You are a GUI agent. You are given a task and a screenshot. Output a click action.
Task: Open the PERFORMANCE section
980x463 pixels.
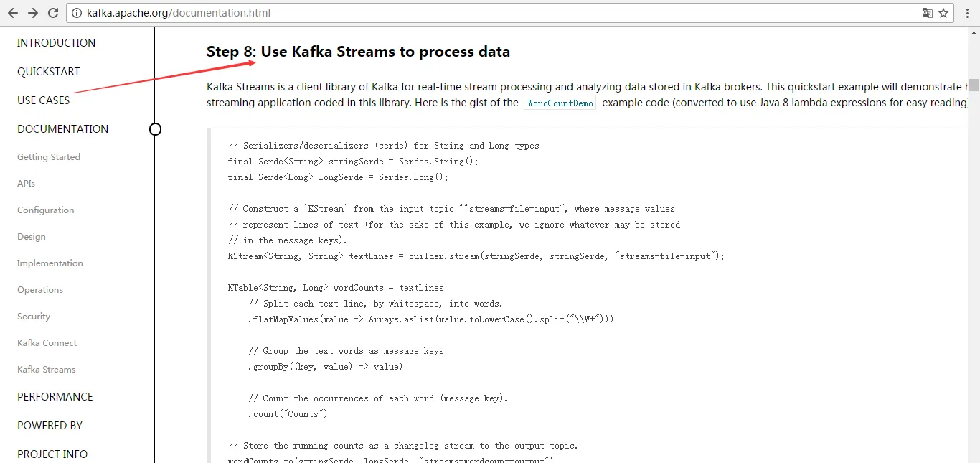pyautogui.click(x=55, y=397)
